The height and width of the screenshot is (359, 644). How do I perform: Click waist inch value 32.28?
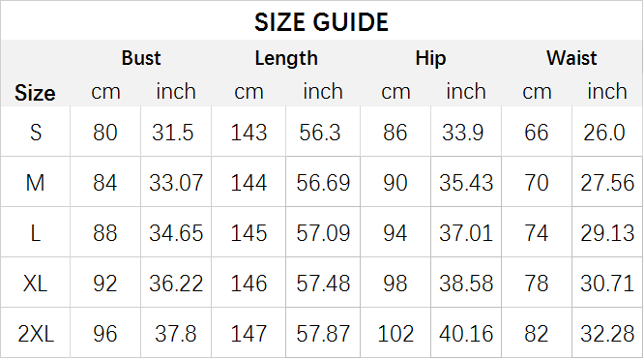607,334
